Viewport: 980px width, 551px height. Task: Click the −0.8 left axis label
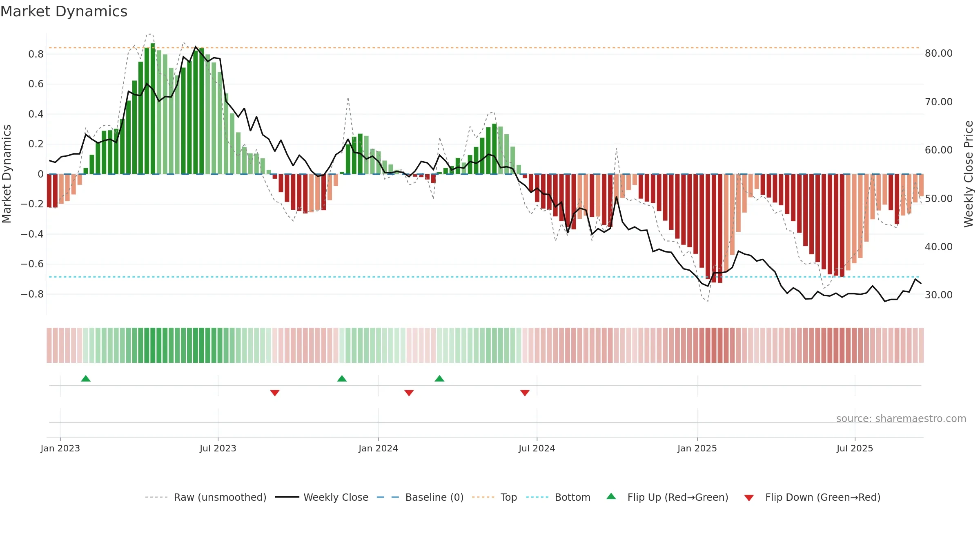pyautogui.click(x=32, y=294)
